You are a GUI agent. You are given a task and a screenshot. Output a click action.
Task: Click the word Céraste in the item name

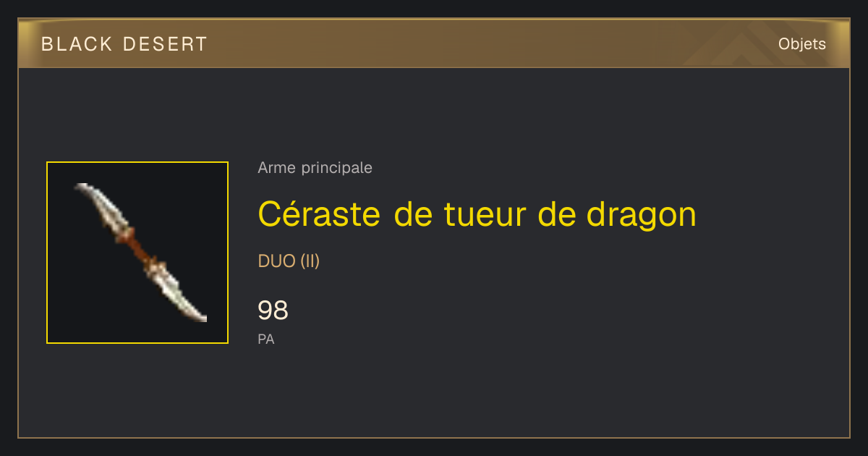[319, 214]
